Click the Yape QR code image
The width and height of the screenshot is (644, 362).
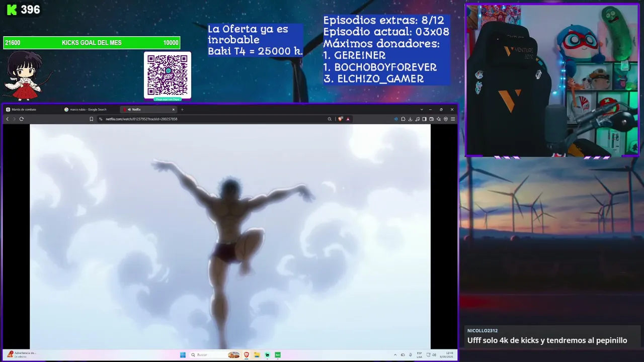click(x=168, y=75)
